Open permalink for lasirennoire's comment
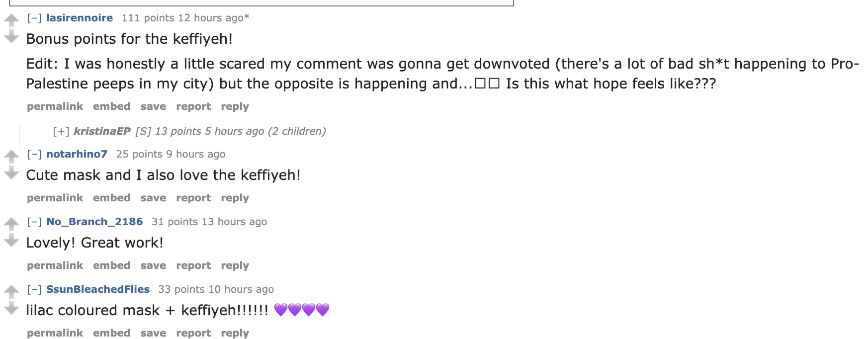This screenshot has width=868, height=339. pyautogui.click(x=55, y=106)
